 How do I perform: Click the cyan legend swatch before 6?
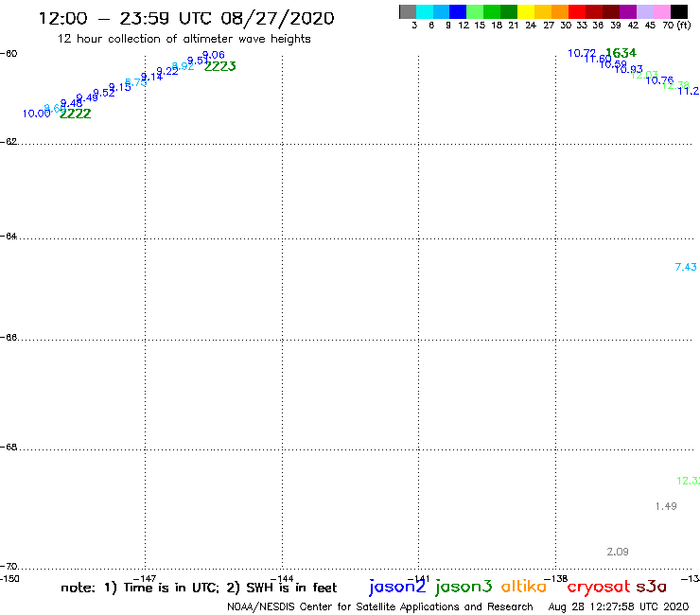(x=425, y=11)
